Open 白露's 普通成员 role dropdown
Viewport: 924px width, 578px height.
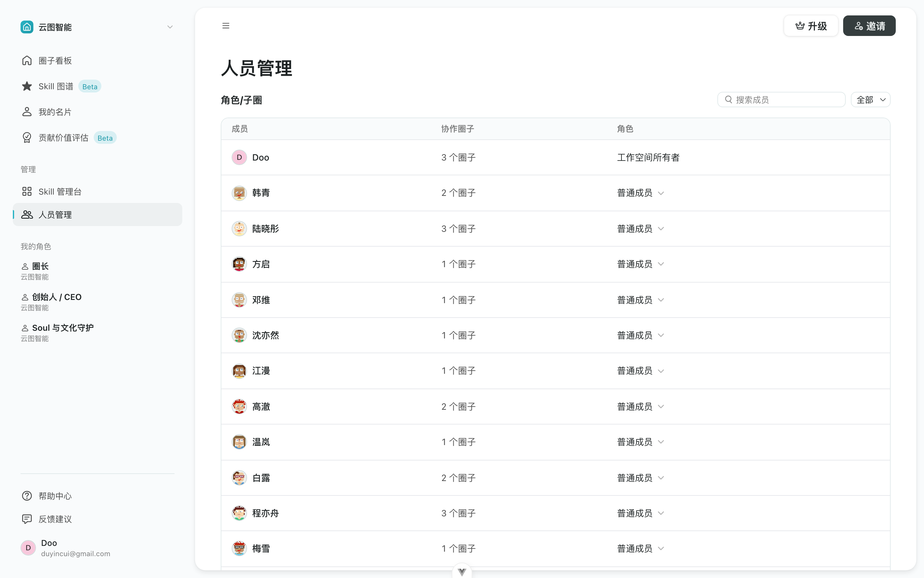click(641, 478)
